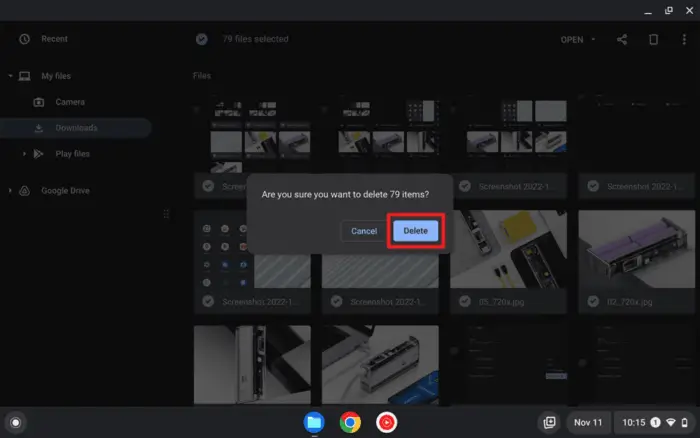Expand the Google Drive tree arrow
The image size is (700, 438).
coord(10,191)
